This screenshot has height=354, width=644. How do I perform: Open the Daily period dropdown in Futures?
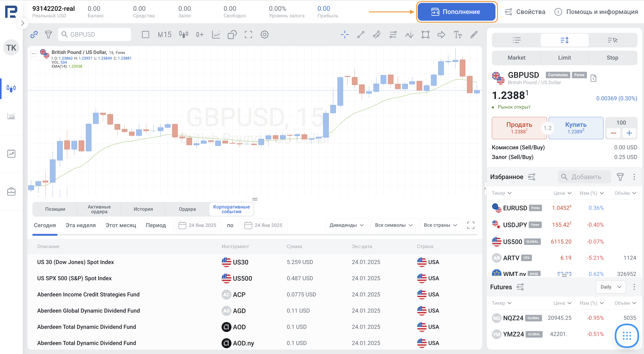(611, 287)
